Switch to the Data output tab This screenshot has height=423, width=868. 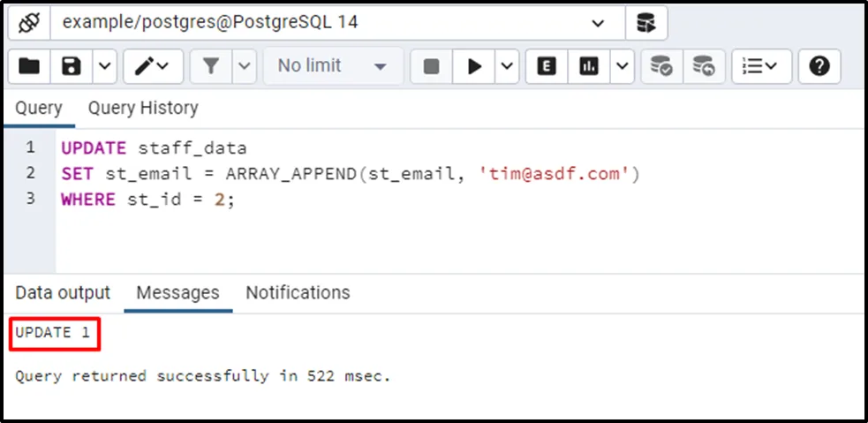[63, 293]
